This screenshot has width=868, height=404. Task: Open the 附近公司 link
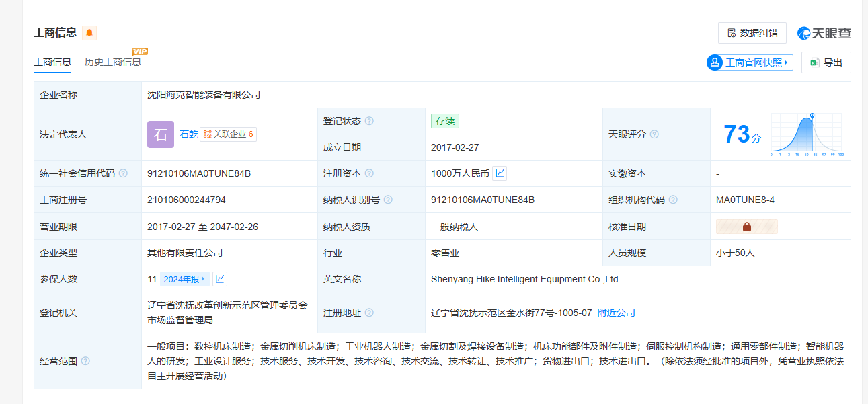pos(616,313)
